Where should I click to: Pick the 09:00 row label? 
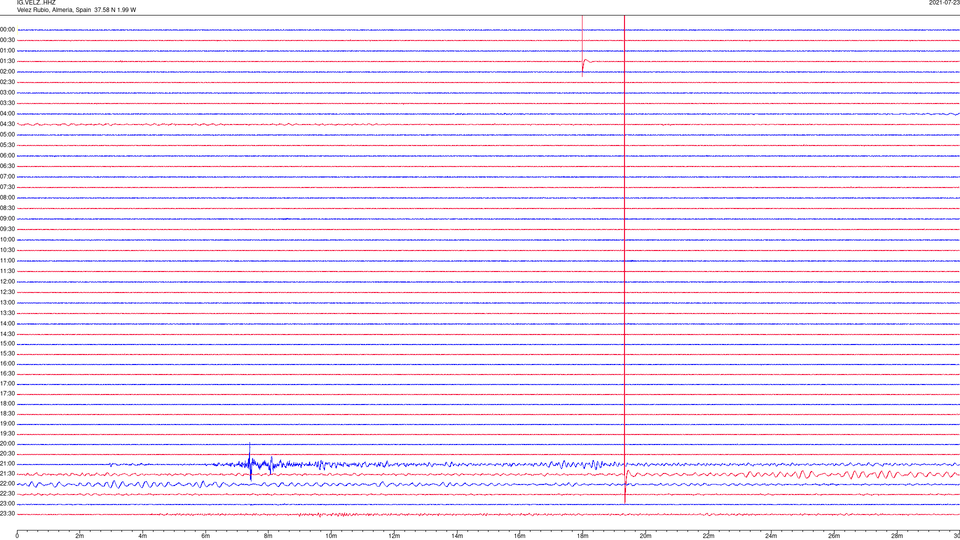pos(7,219)
